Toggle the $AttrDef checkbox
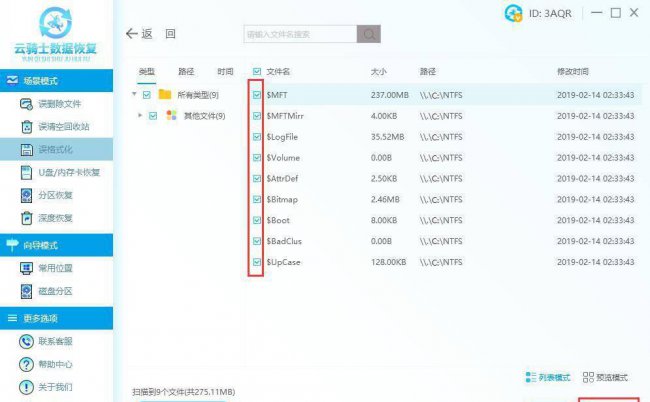This screenshot has height=402, width=650. 257,178
